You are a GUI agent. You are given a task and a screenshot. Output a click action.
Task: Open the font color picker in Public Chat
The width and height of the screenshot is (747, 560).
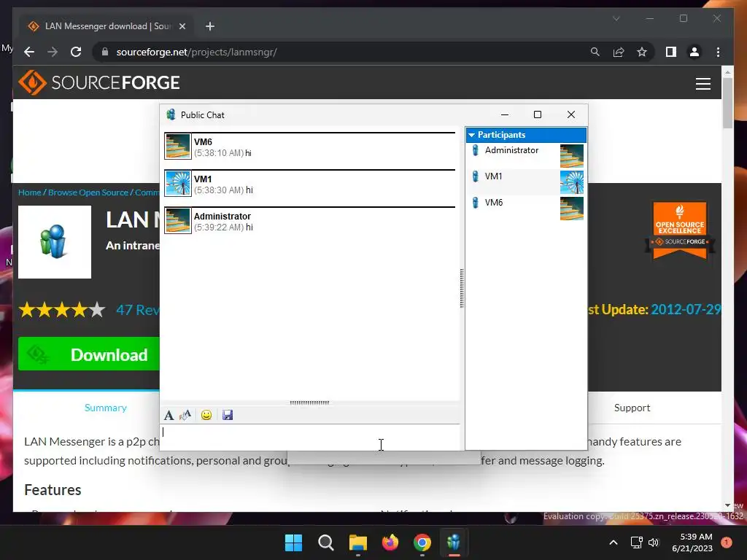[185, 415]
